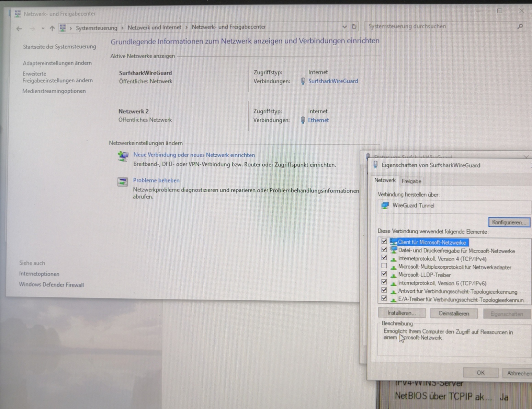The image size is (532, 409).
Task: Switch to the Netzwerk tab in properties
Action: coord(385,180)
